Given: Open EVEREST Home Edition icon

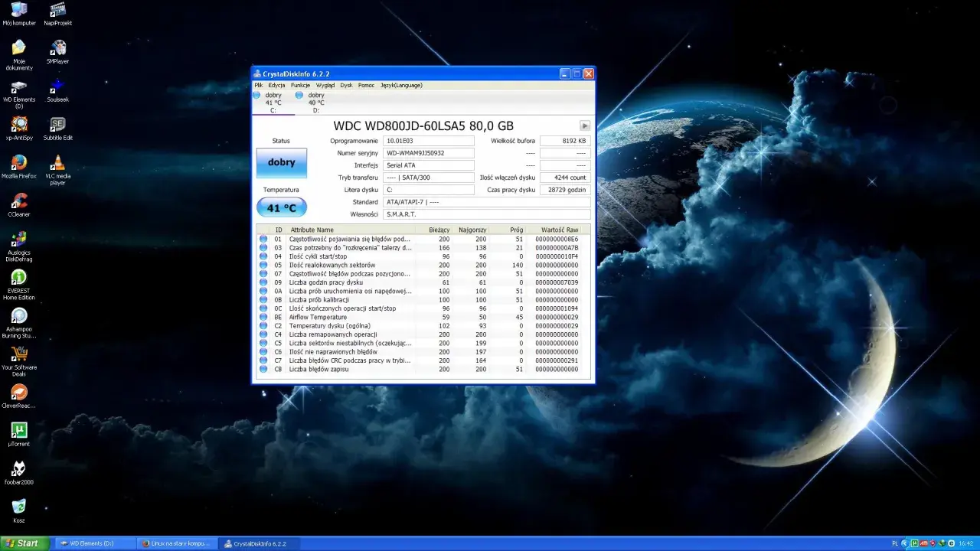Looking at the screenshot, I should tap(19, 285).
